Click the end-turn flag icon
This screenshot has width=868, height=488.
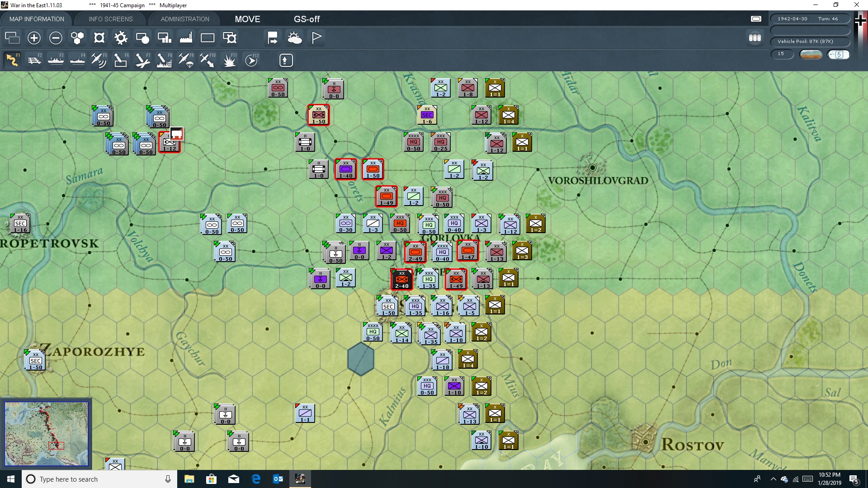(316, 38)
